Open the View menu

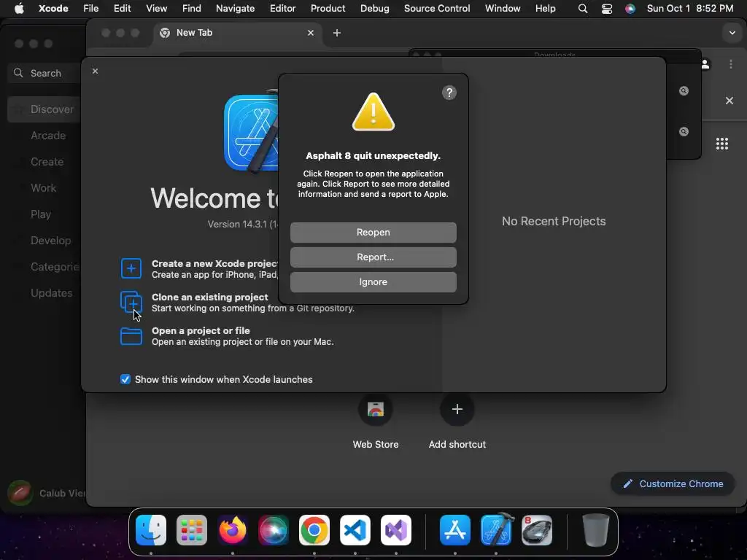point(156,8)
